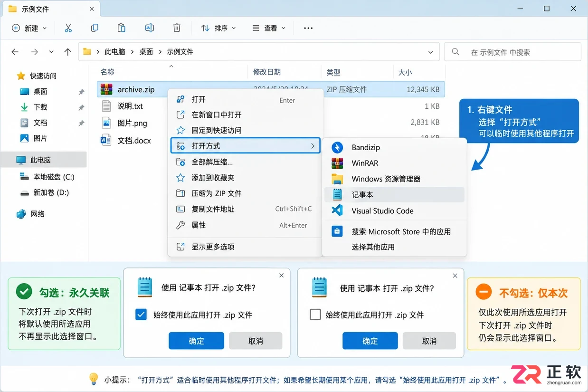The height and width of the screenshot is (392, 588).
Task: Choose 复制文件地址 menu entry
Action: tap(246, 209)
